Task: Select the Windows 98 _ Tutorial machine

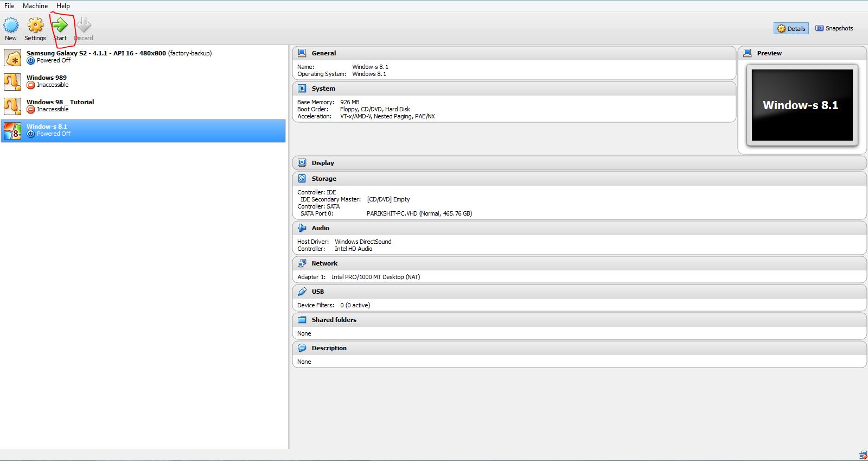Action: point(143,106)
